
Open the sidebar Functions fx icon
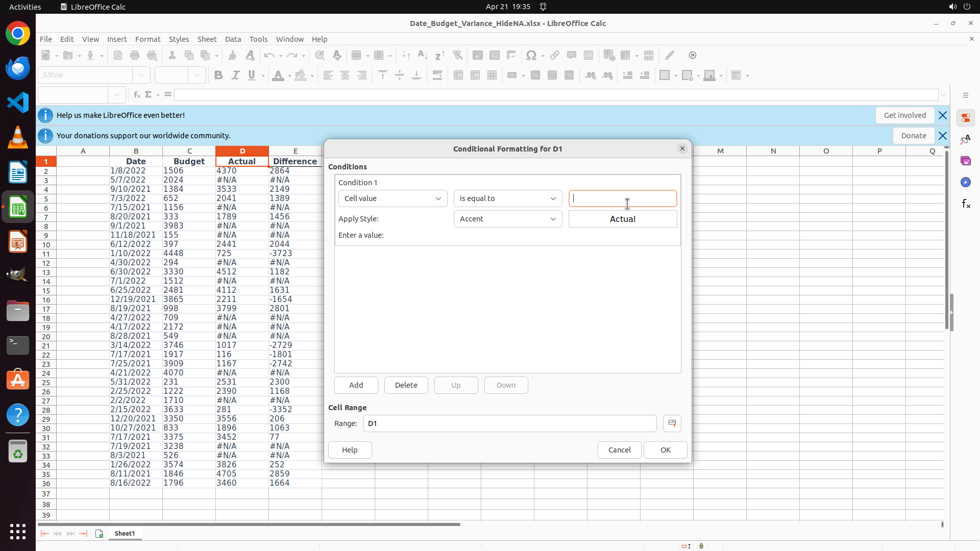pos(965,204)
